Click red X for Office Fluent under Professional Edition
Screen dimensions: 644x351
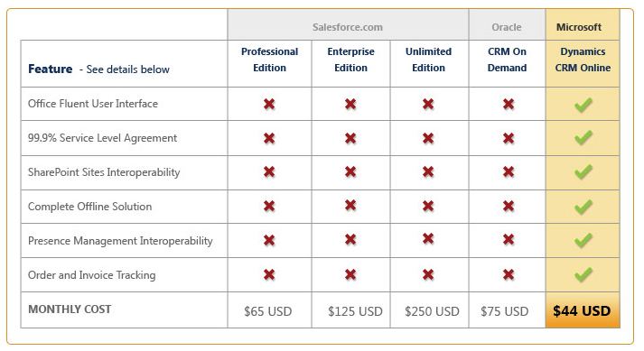click(x=269, y=104)
